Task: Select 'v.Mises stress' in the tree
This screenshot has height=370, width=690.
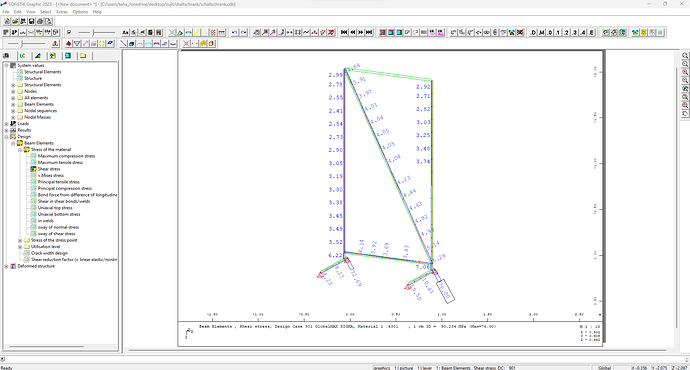Action: click(51, 176)
